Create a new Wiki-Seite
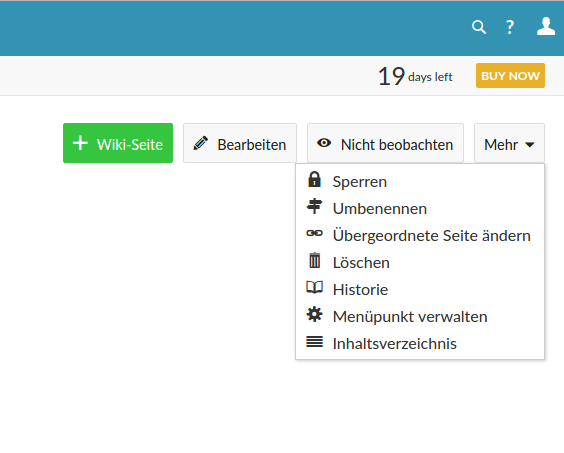 (x=118, y=143)
